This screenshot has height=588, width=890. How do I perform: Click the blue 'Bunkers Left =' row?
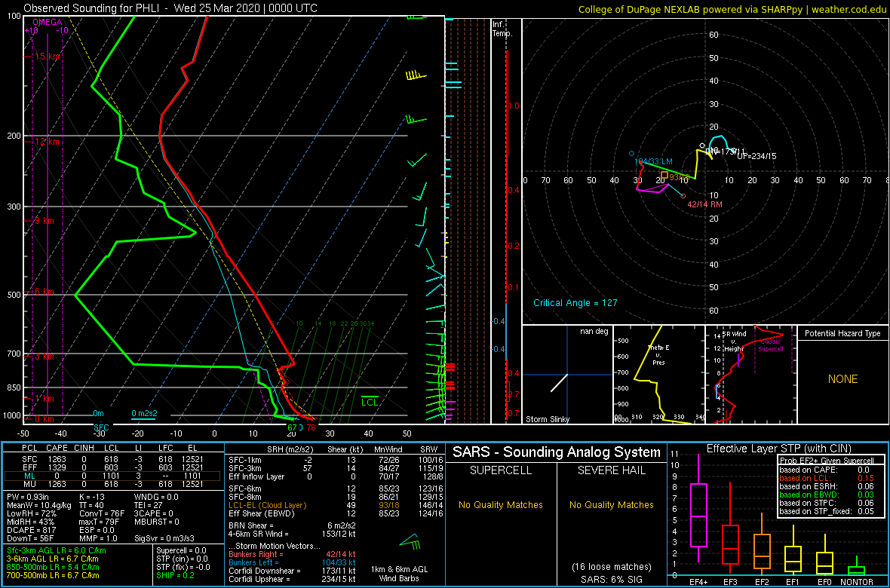coord(293,562)
